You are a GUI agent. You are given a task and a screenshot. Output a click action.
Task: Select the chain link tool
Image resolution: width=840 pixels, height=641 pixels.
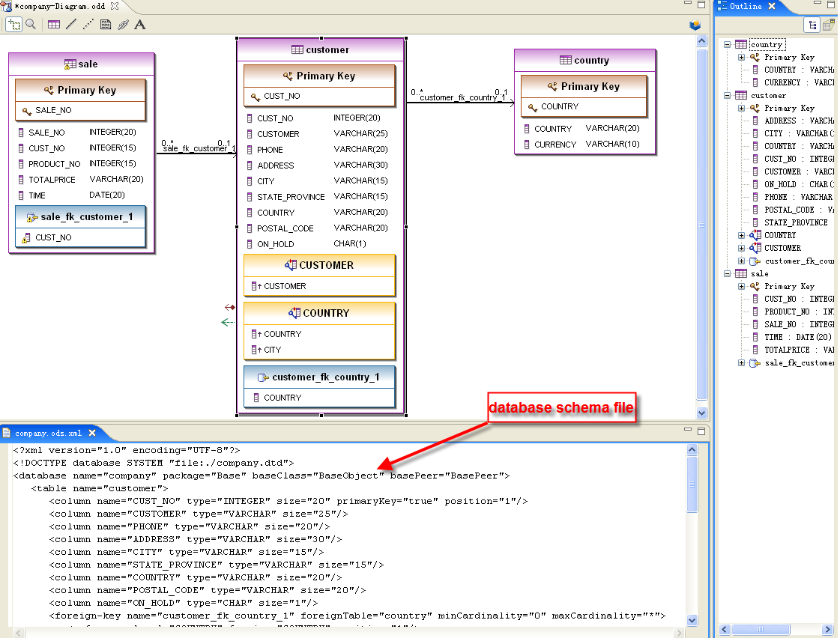coord(123,25)
